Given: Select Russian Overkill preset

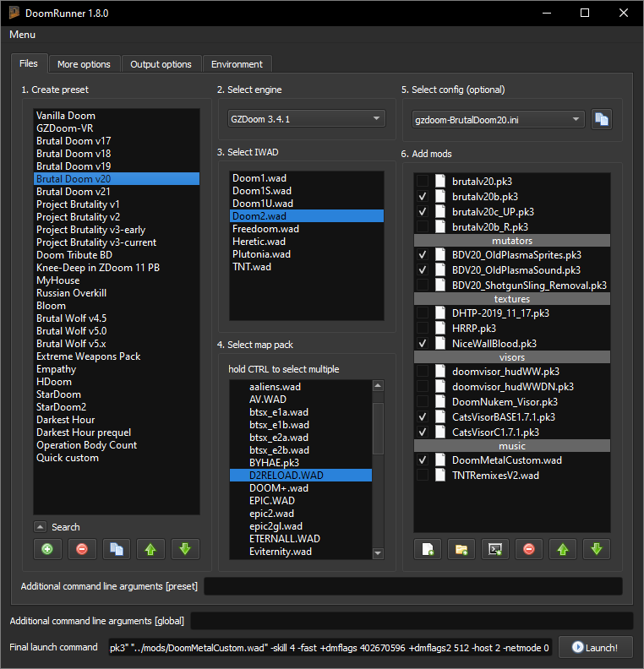Looking at the screenshot, I should click(x=117, y=292).
